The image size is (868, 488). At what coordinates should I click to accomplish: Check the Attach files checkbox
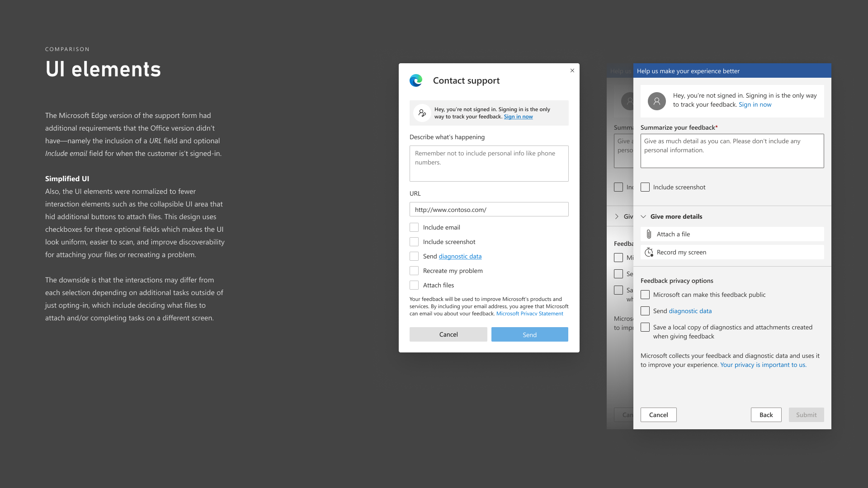tap(414, 285)
